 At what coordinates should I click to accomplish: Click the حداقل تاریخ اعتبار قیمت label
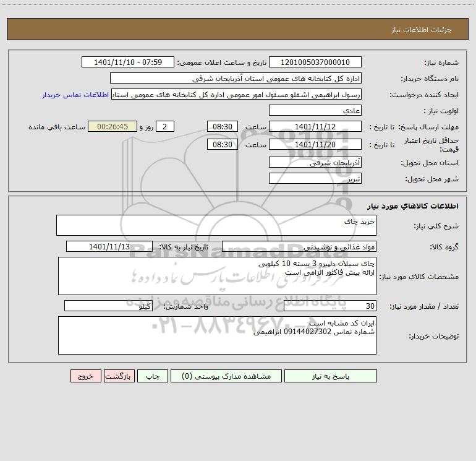coord(431,145)
